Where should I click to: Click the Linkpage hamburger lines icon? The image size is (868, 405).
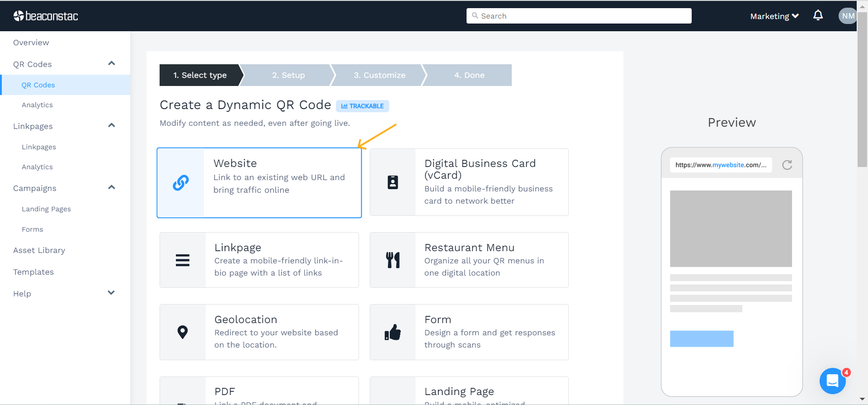(x=183, y=260)
